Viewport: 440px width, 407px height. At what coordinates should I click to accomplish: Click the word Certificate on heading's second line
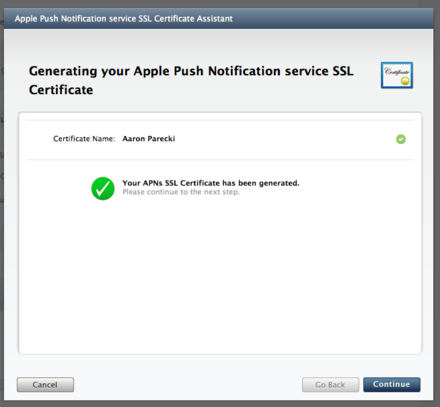click(61, 90)
